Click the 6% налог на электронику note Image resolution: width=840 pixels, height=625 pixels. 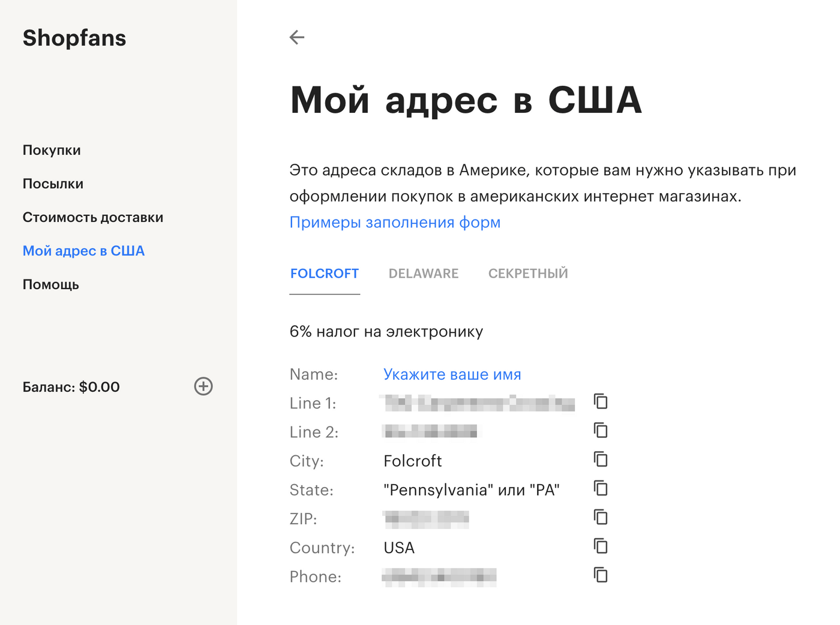pos(386,332)
